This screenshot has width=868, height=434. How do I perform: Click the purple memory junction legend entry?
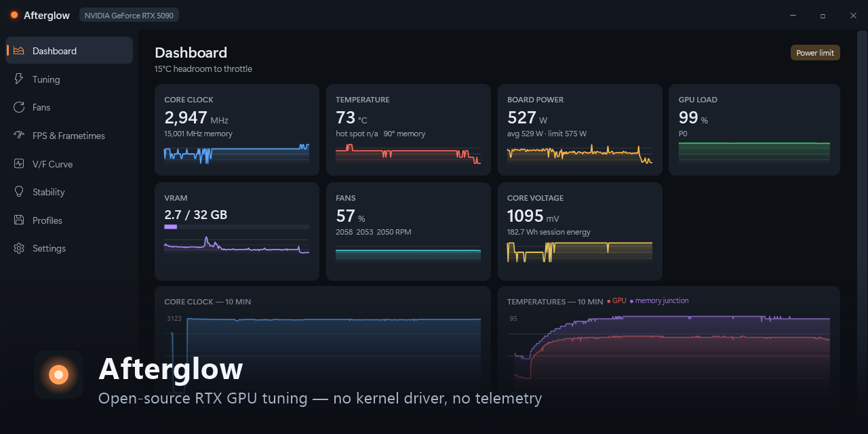tap(659, 301)
